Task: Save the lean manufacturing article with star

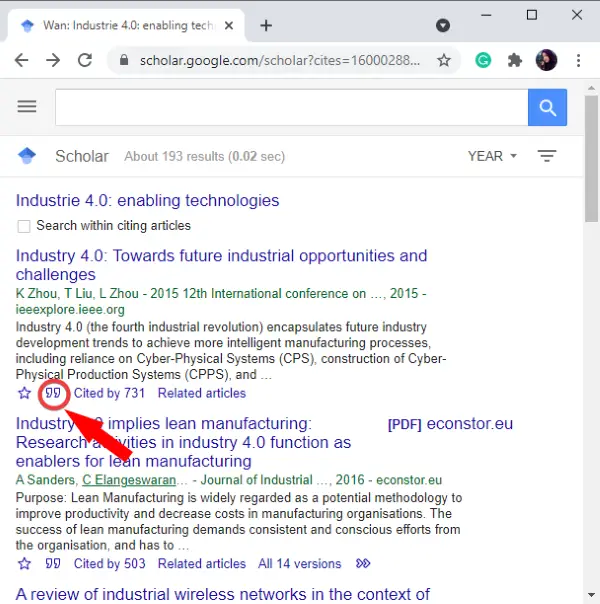Action: pos(24,564)
